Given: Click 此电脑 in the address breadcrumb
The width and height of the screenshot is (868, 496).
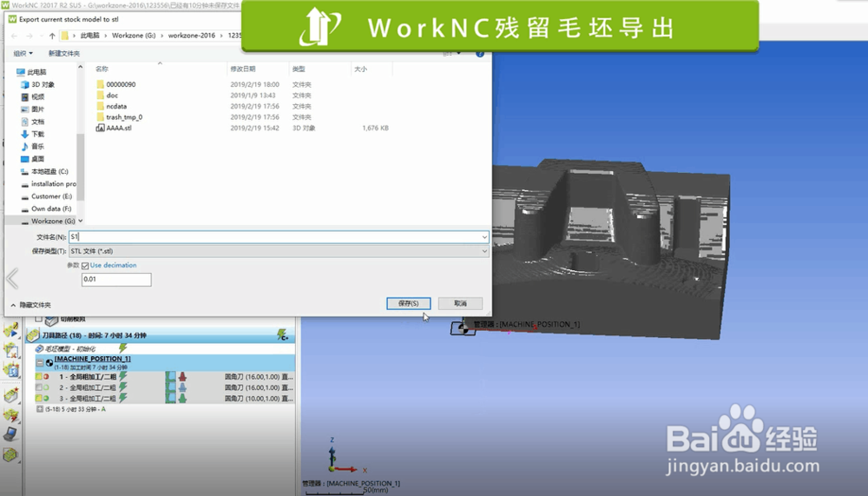Looking at the screenshot, I should 89,36.
